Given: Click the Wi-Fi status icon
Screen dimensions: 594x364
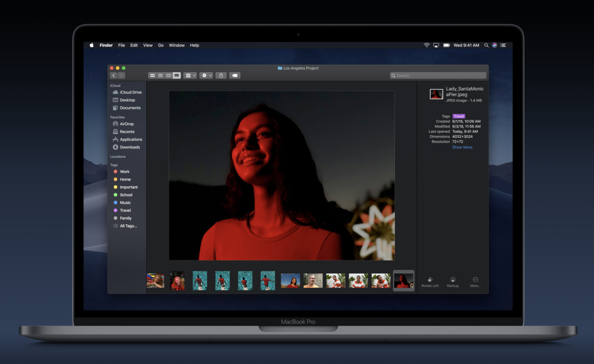Looking at the screenshot, I should click(x=426, y=45).
